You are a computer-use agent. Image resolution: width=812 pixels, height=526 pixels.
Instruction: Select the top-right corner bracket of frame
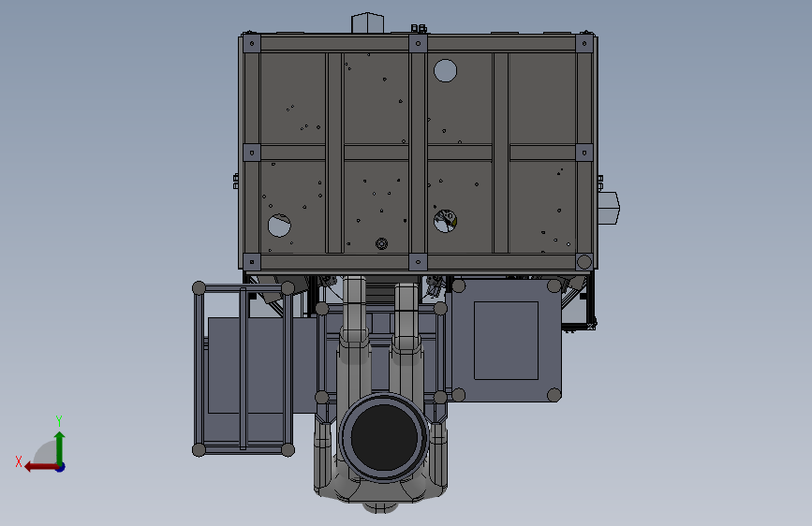(584, 43)
